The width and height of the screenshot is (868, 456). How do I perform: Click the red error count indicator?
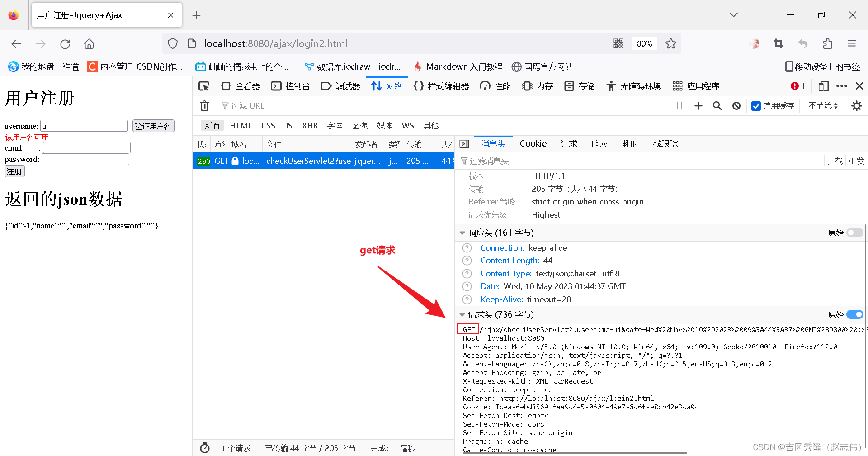(x=797, y=86)
